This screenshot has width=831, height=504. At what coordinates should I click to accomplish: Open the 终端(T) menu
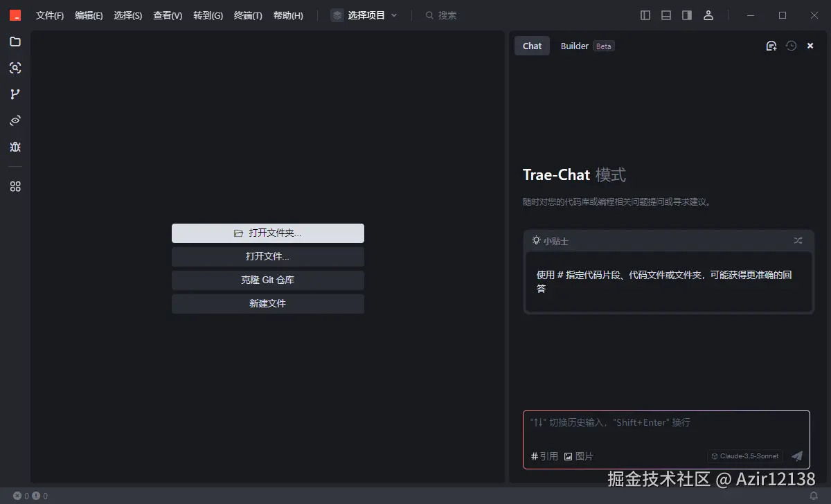coord(248,15)
